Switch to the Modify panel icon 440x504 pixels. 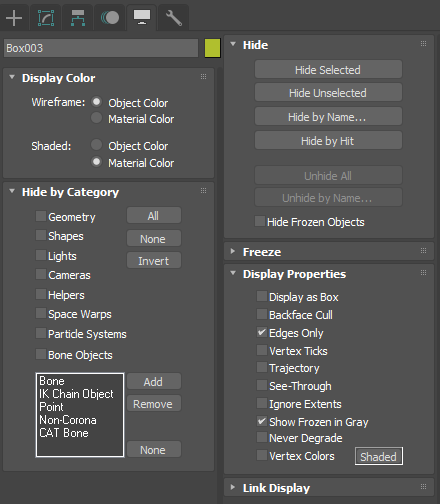click(x=46, y=18)
